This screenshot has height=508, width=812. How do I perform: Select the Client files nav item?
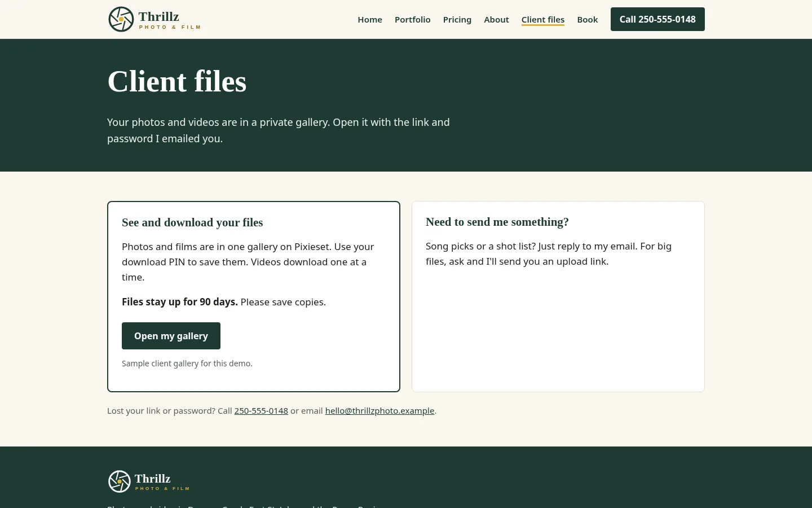click(543, 19)
